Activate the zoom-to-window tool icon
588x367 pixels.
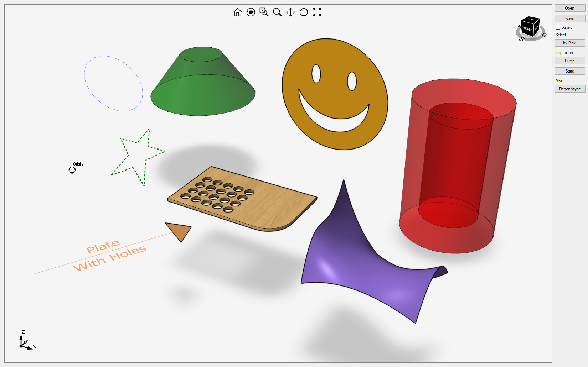(x=264, y=12)
